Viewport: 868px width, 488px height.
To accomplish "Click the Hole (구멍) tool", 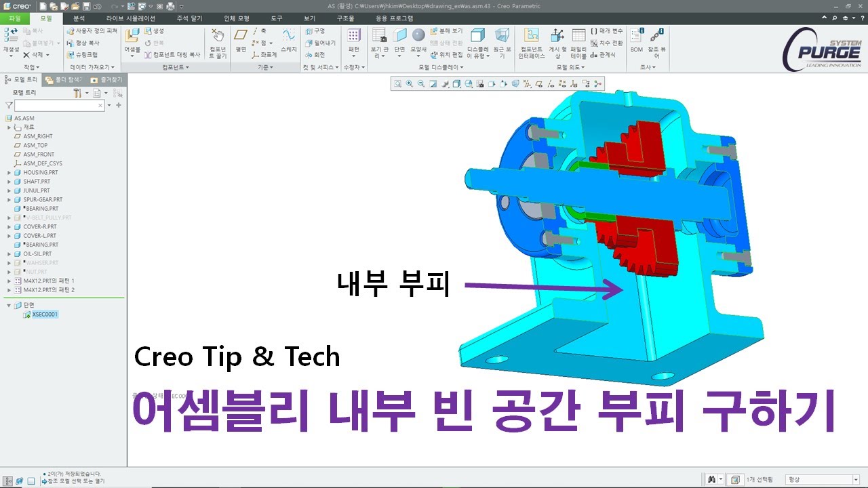I will coord(315,31).
